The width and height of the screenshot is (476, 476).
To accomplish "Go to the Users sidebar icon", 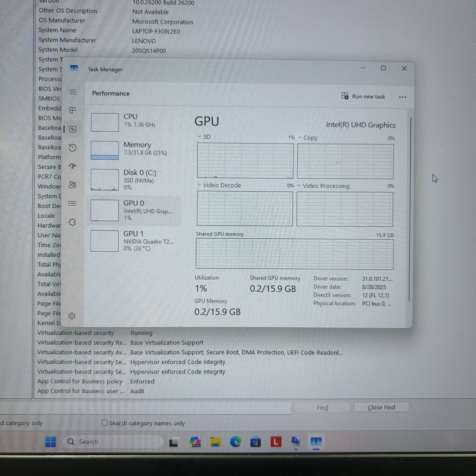I will [x=73, y=185].
